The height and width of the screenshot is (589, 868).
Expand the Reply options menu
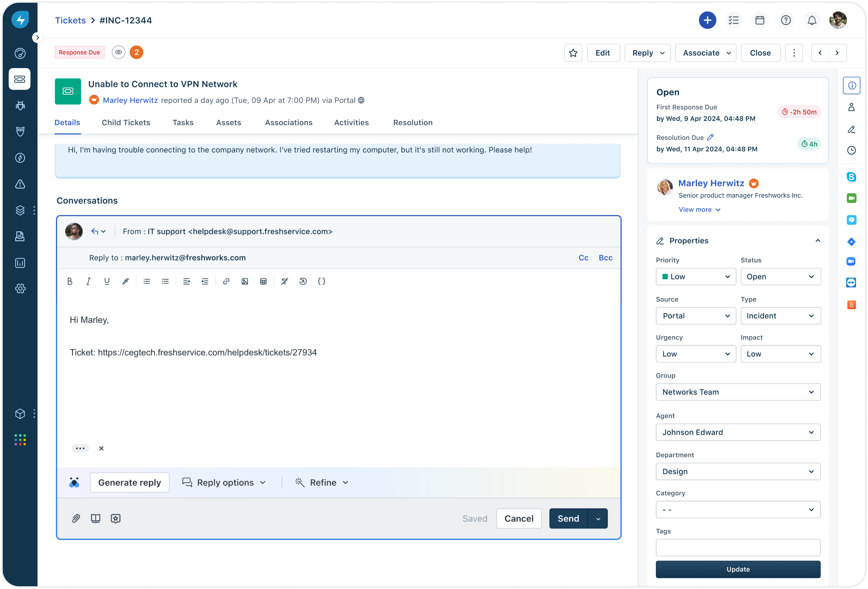[224, 483]
